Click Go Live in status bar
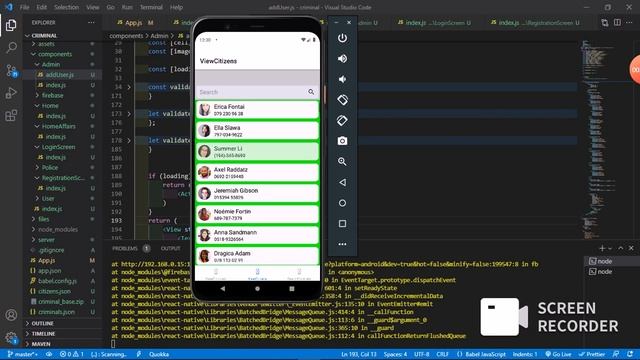This screenshot has height=360, width=640. tap(558, 354)
